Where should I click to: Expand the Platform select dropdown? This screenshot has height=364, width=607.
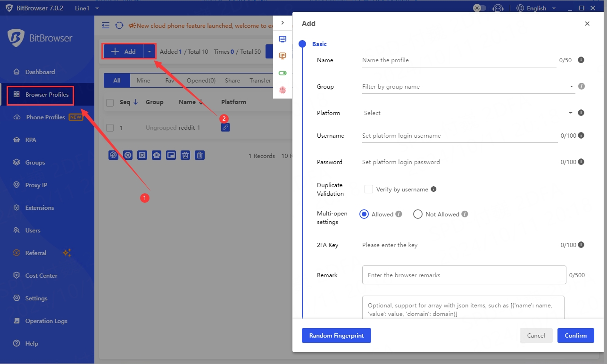click(x=468, y=113)
